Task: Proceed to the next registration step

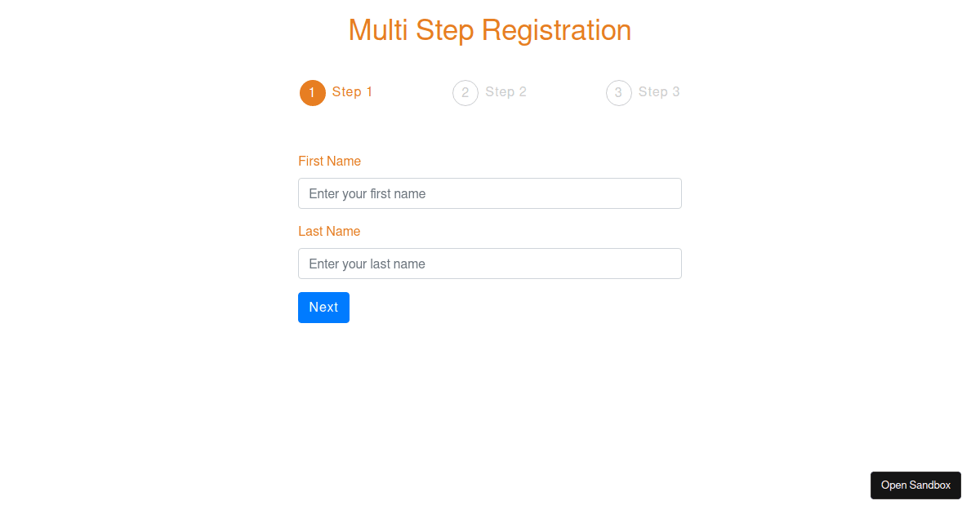Action: pos(323,308)
